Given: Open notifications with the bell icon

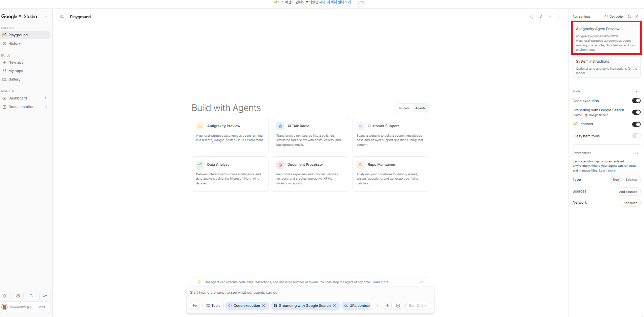Looking at the screenshot, I should [5, 296].
